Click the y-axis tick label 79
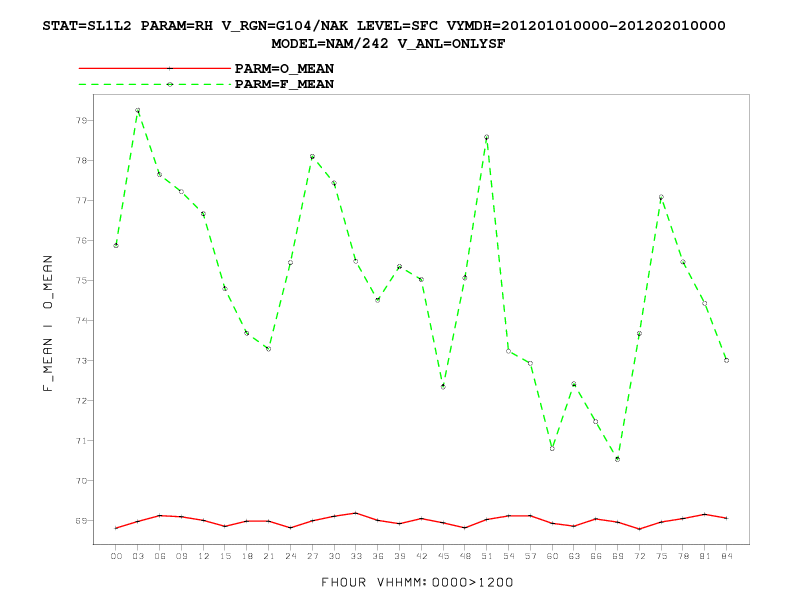The height and width of the screenshot is (612, 792). [x=81, y=120]
